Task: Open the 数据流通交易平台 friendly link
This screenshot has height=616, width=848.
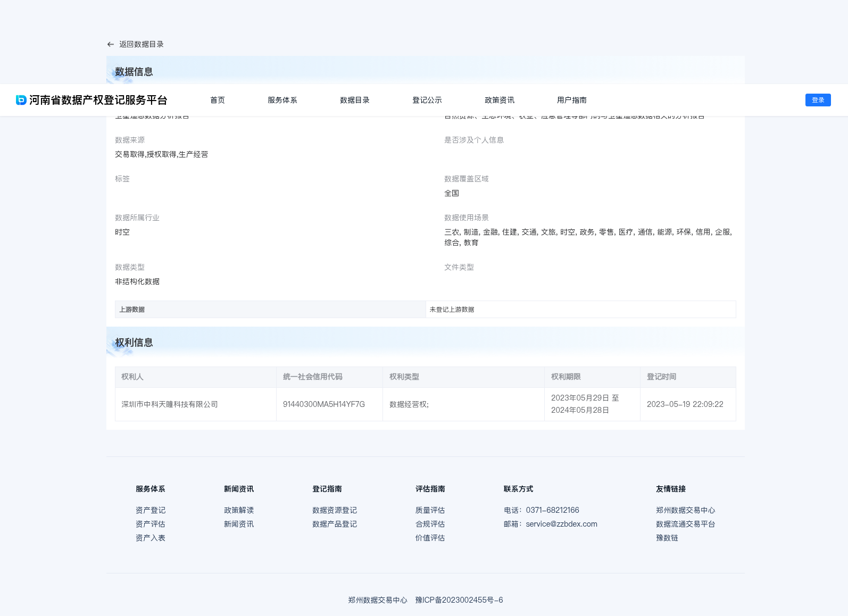Action: coord(686,524)
